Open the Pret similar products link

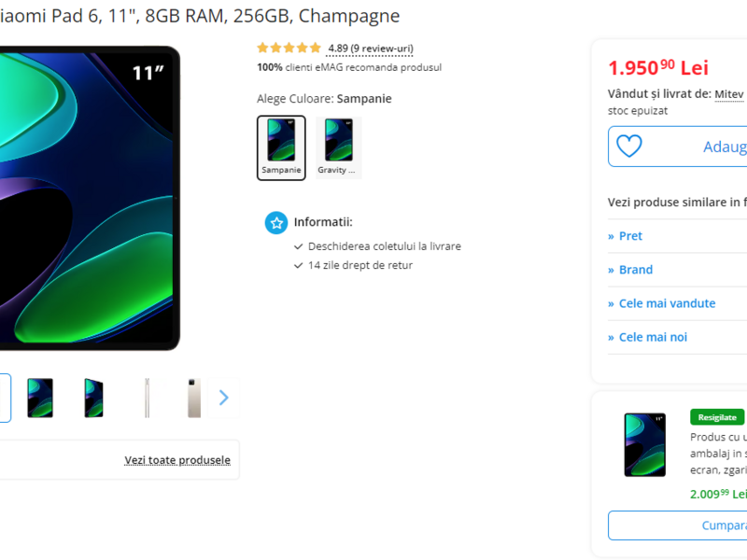(x=630, y=236)
